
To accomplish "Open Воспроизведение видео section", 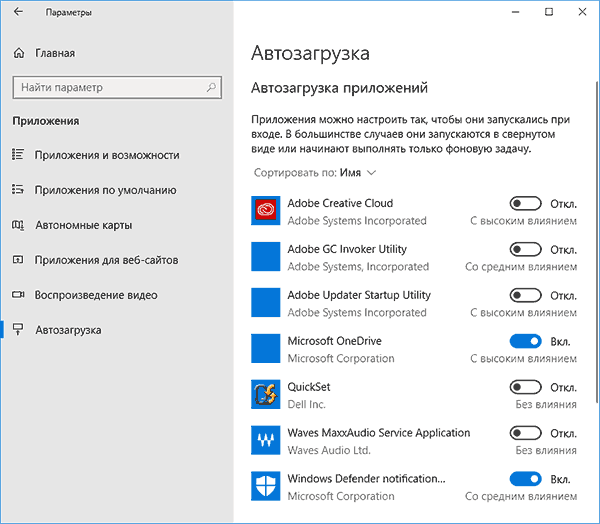I will click(96, 295).
